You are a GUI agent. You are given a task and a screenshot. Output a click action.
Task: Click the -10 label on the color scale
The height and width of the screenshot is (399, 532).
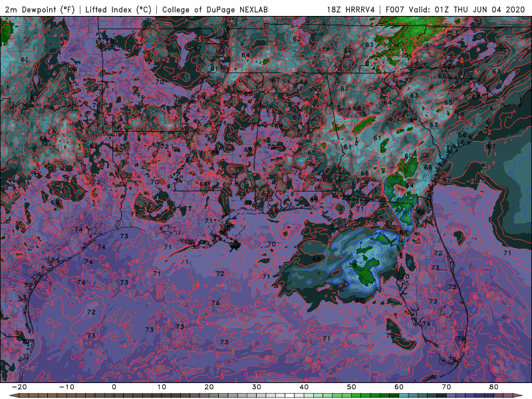[66, 387]
